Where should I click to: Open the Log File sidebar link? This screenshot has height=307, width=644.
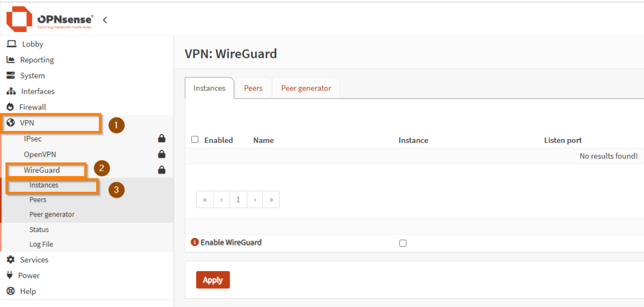point(41,244)
